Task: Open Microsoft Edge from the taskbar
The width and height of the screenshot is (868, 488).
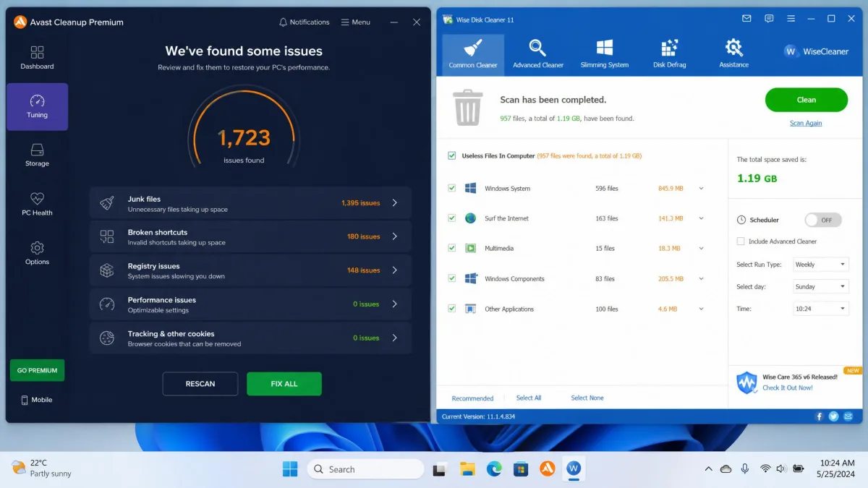Action: [x=494, y=469]
